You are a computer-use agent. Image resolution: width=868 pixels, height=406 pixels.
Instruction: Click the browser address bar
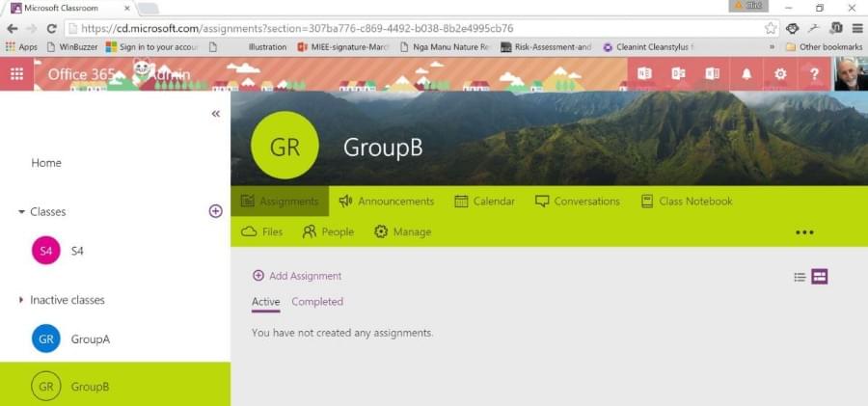coord(421,28)
